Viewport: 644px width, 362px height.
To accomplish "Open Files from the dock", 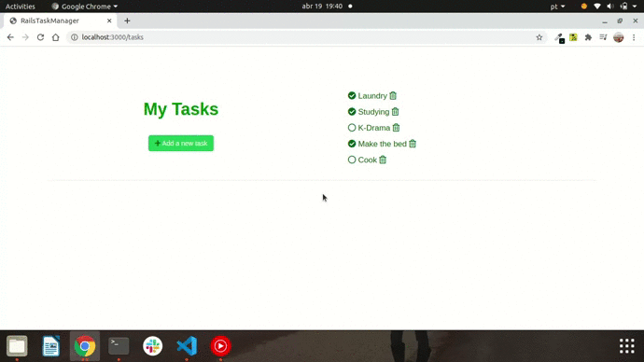I will click(17, 346).
